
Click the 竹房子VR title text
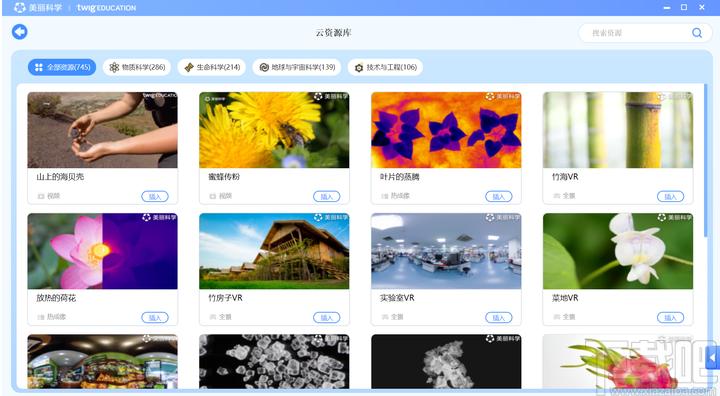point(225,298)
